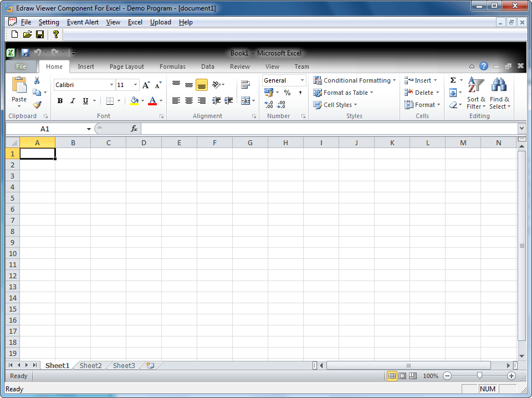Open the Upload menu
Image resolution: width=532 pixels, height=398 pixels.
[x=161, y=22]
